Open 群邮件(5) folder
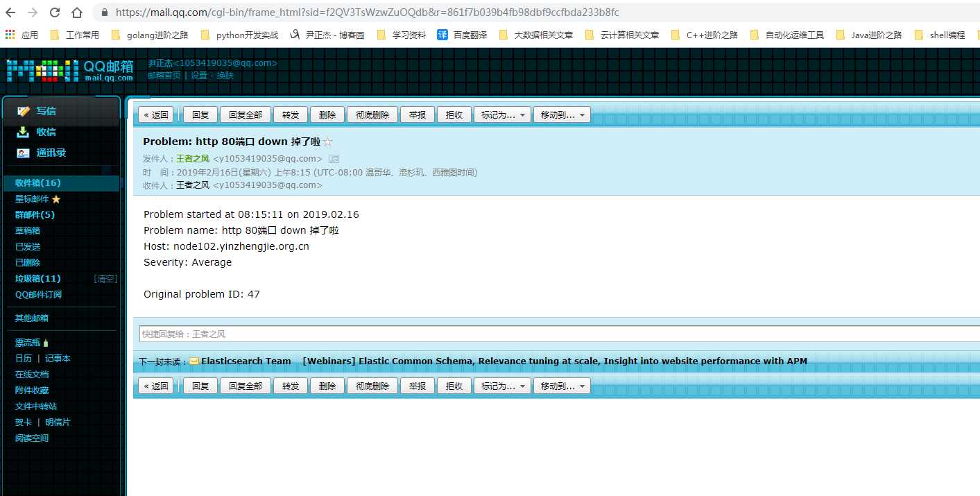 35,215
